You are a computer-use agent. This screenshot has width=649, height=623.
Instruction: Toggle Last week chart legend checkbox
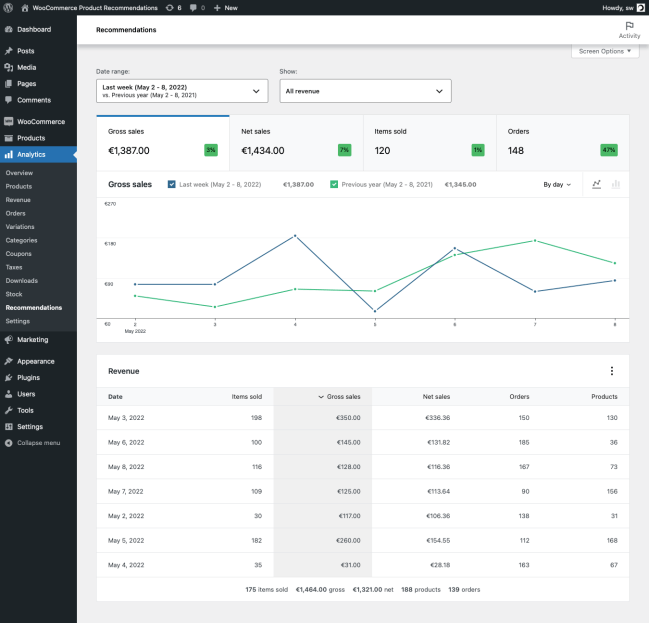pyautogui.click(x=172, y=184)
